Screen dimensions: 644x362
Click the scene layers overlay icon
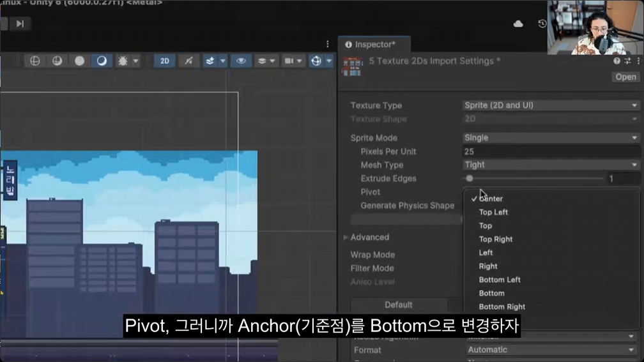pyautogui.click(x=262, y=61)
